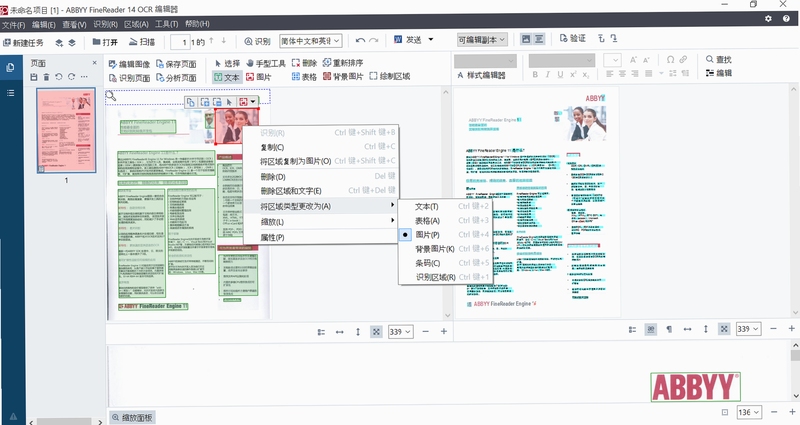Open the image pane 339 zoom dropdown
The height and width of the screenshot is (425, 800).
[401, 332]
